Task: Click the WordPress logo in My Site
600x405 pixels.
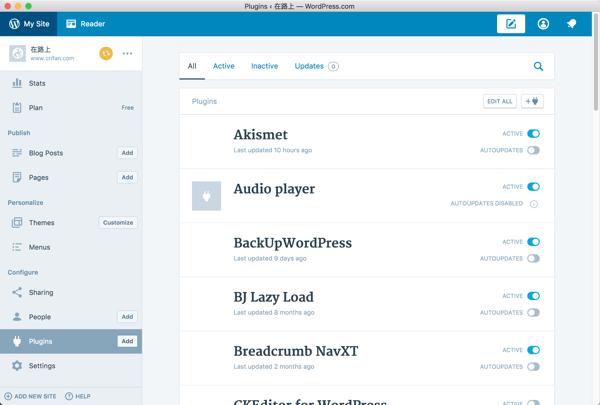Action: [14, 24]
